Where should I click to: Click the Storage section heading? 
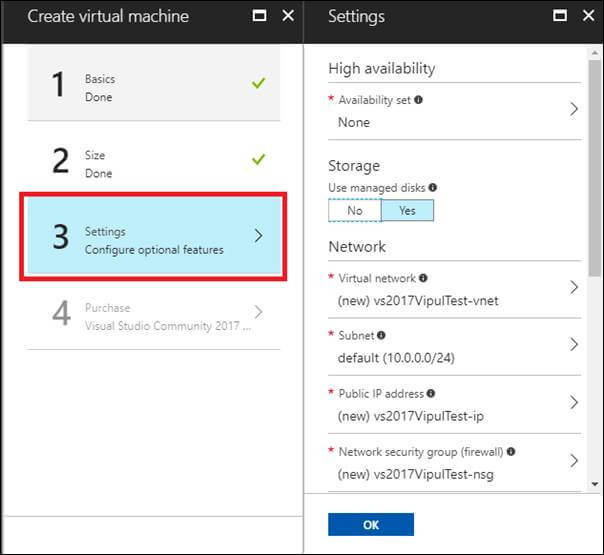(x=354, y=166)
